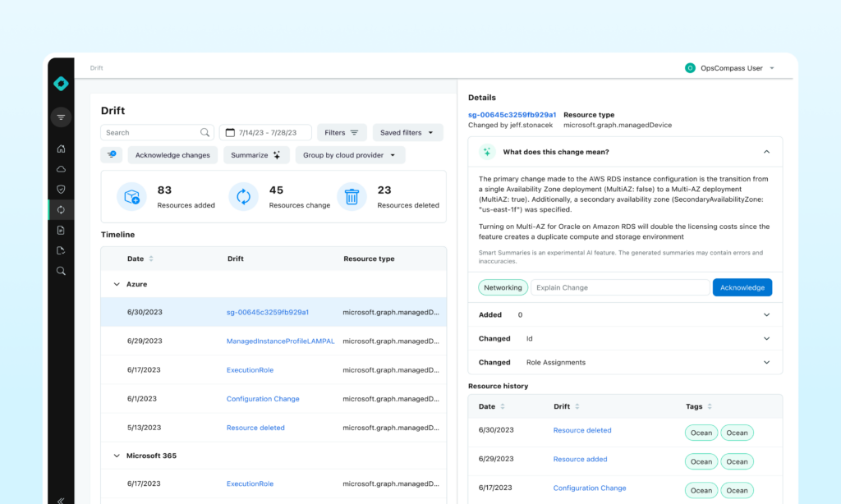Click in the Search input field

[x=157, y=132]
